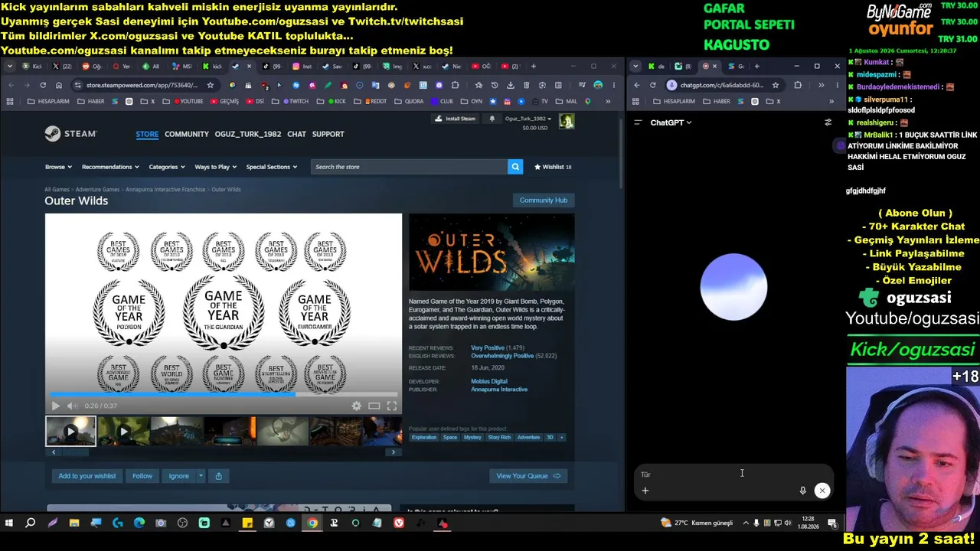Open the COMMUNITY menu
This screenshot has height=551, width=980.
click(x=186, y=134)
